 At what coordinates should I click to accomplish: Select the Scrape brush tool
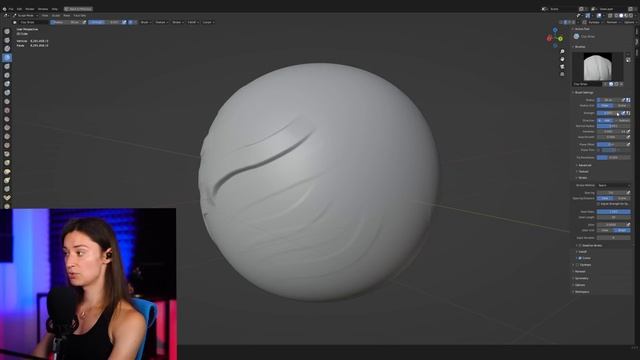pos(7,137)
